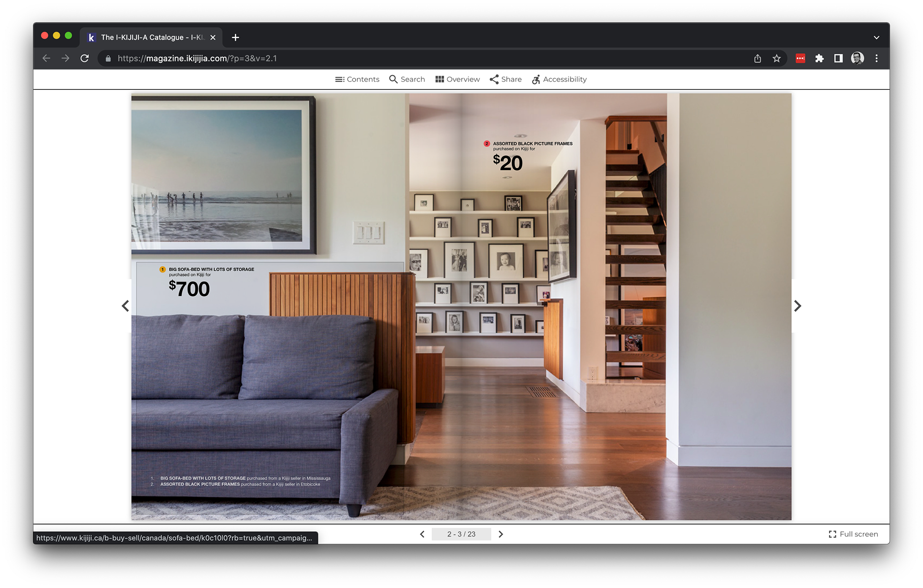
Task: Select The I-KIJIJI-A Catalogue tab
Action: (149, 37)
